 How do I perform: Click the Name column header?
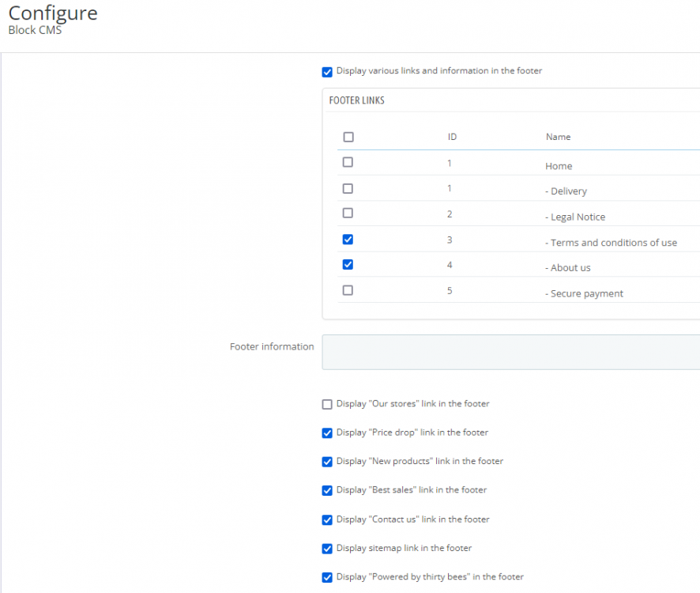[558, 137]
